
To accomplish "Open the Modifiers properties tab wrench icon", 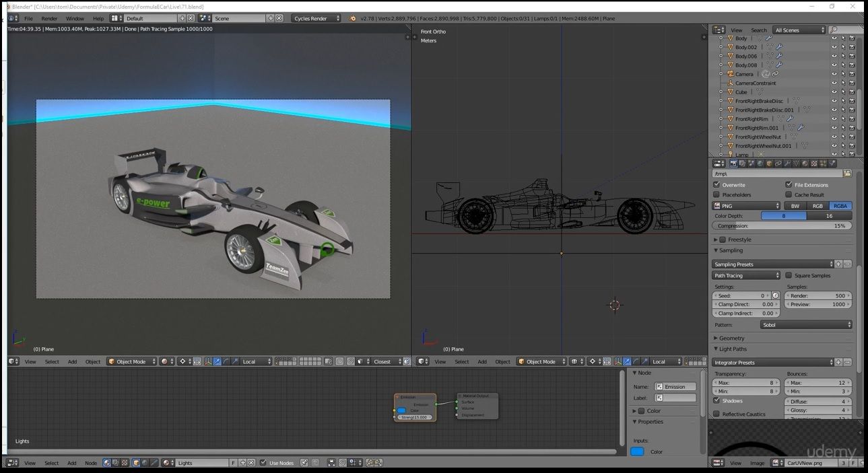I will pos(787,163).
